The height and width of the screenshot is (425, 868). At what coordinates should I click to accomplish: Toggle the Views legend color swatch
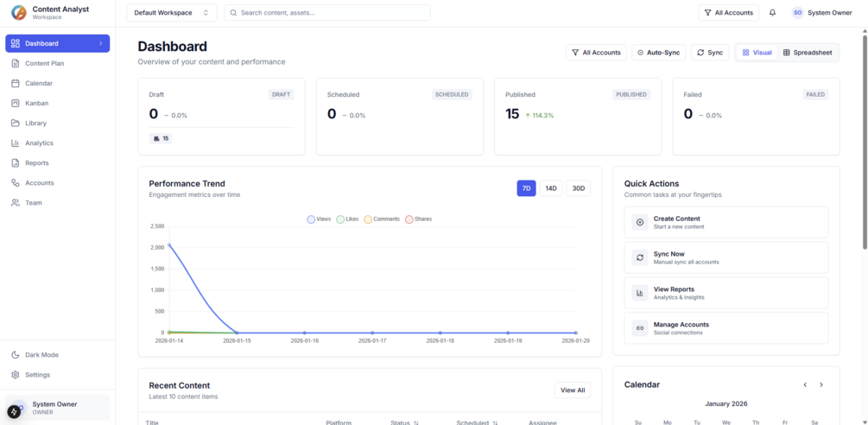[311, 219]
